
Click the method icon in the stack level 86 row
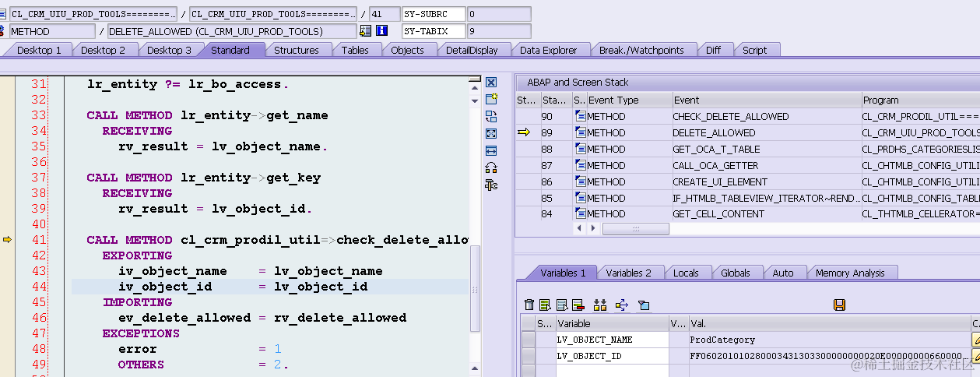click(580, 181)
